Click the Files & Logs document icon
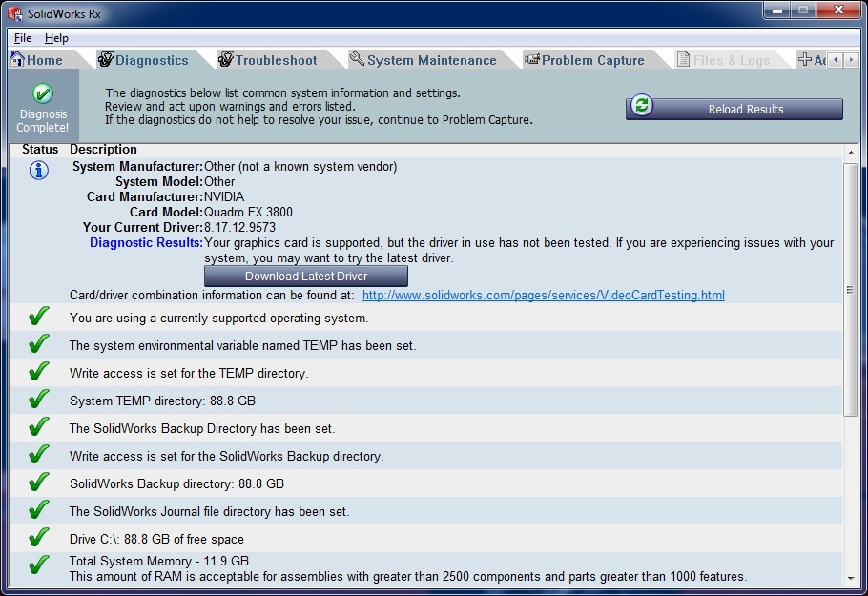 coord(684,59)
